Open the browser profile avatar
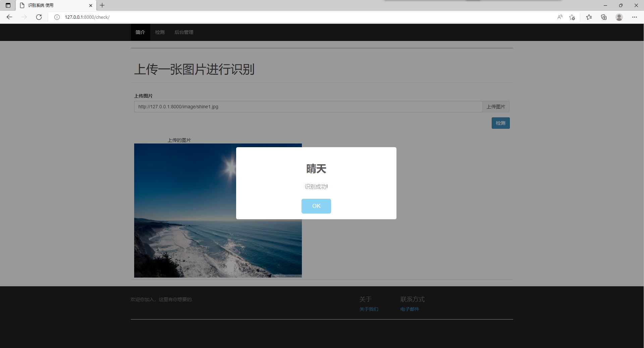 pos(619,17)
